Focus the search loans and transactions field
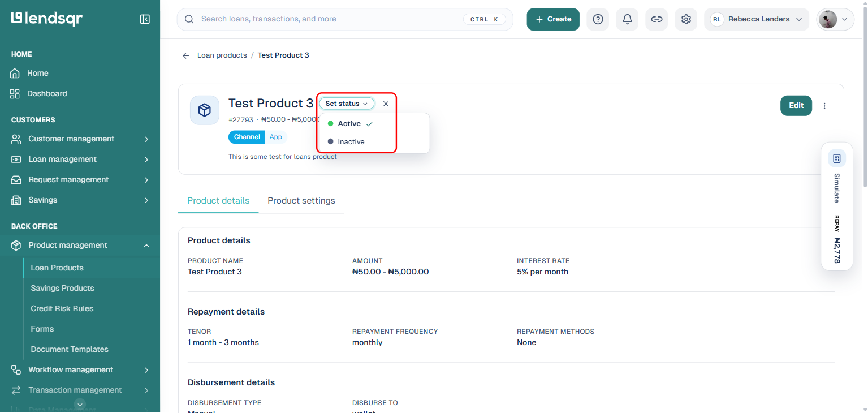The width and height of the screenshot is (868, 413). [345, 19]
